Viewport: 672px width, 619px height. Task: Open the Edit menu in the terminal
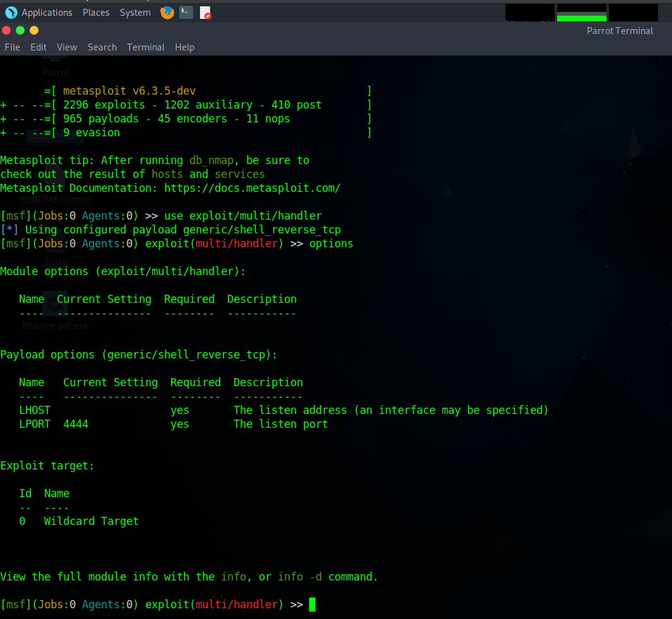[x=38, y=47]
